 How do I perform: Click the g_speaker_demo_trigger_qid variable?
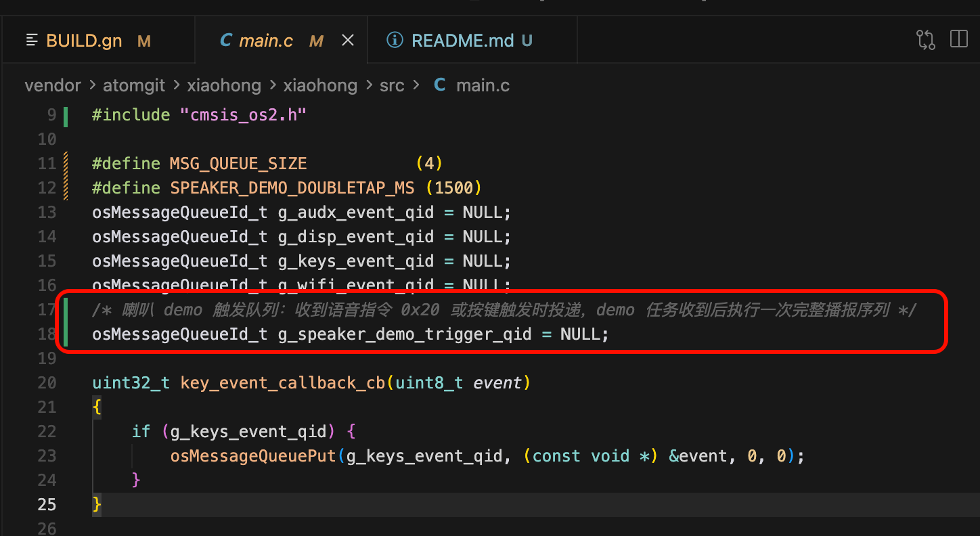pyautogui.click(x=405, y=334)
